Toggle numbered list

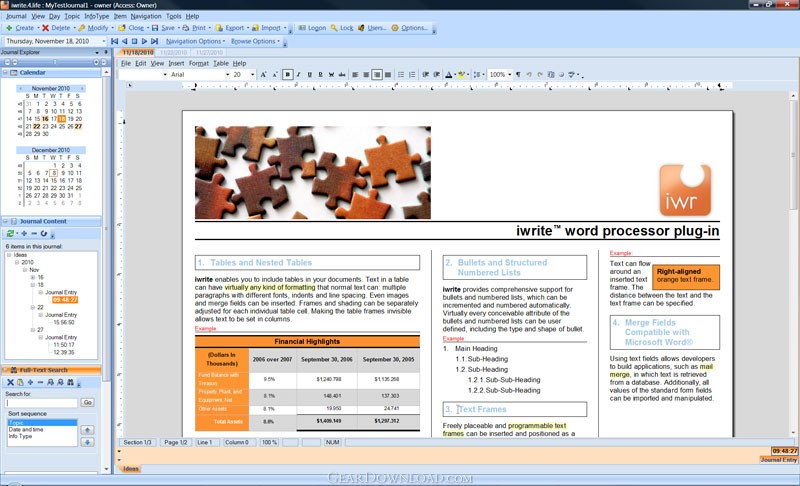[412, 75]
